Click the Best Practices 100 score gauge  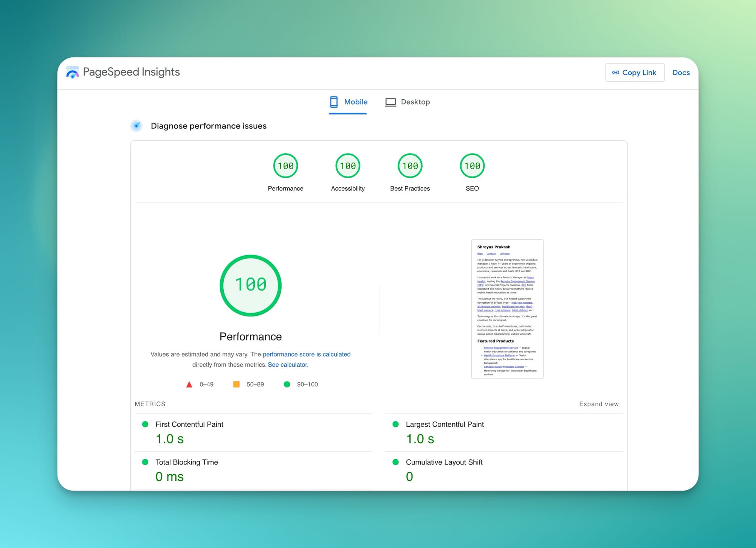(x=410, y=166)
